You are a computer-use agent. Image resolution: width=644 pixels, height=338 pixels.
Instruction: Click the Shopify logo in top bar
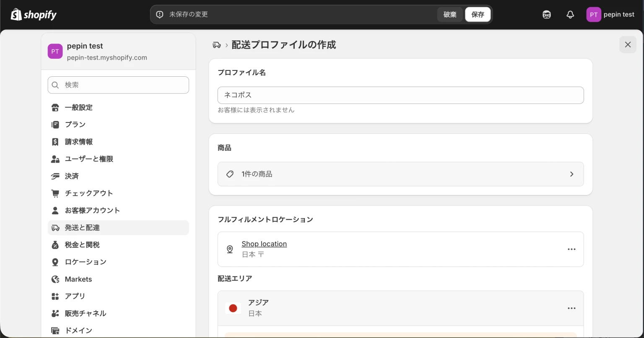(x=34, y=15)
